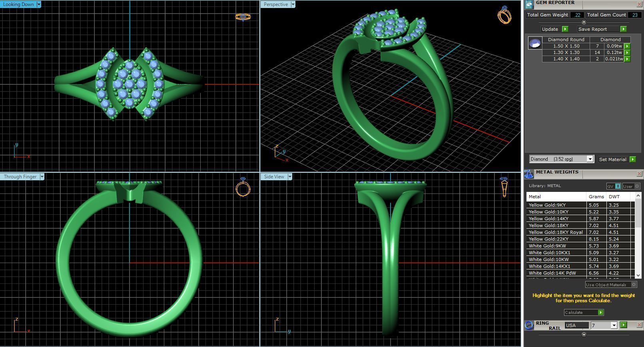
Task: Click the Set Material green arrow
Action: [632, 160]
